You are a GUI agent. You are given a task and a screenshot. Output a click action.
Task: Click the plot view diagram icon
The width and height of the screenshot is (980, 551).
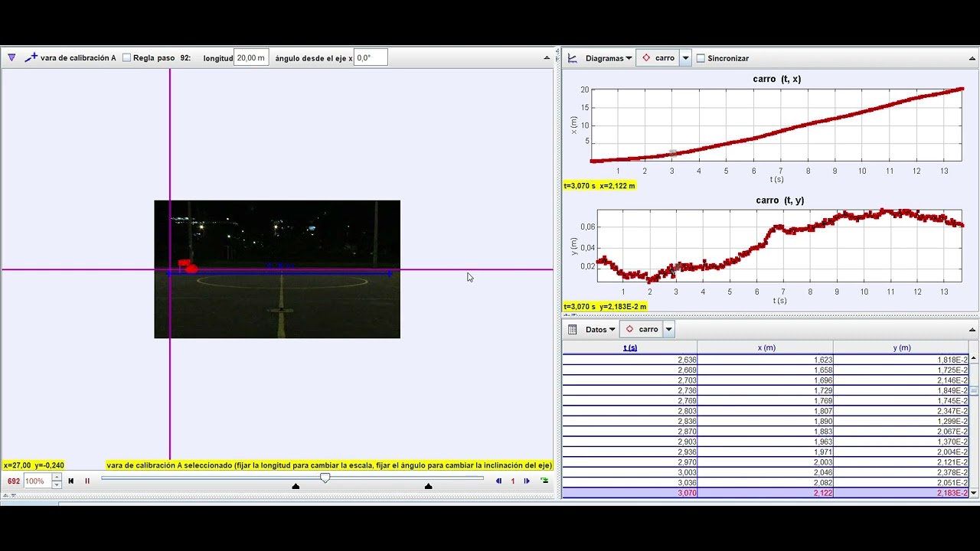pos(573,58)
